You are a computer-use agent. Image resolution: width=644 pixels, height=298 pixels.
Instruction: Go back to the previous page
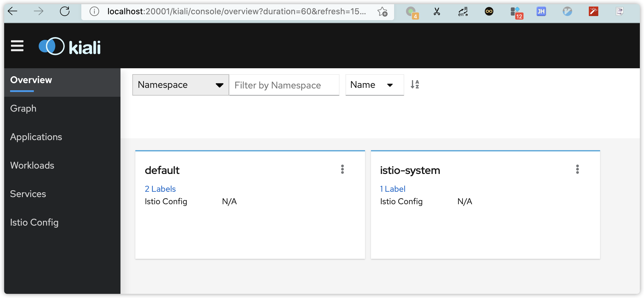[x=12, y=11]
